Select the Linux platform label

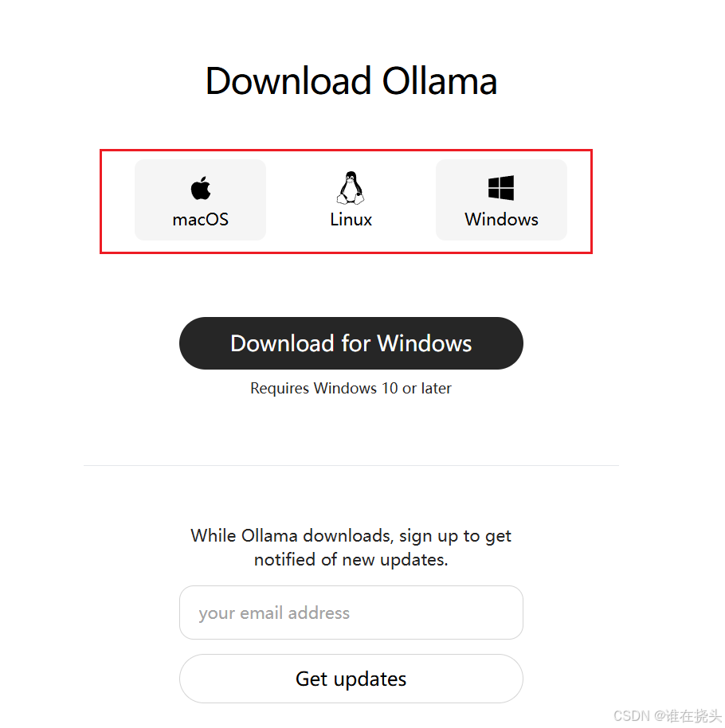pyautogui.click(x=351, y=219)
